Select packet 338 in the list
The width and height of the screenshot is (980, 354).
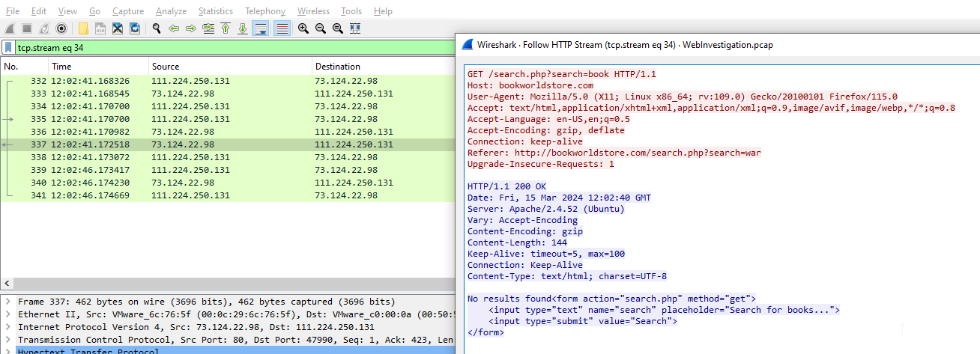click(229, 157)
